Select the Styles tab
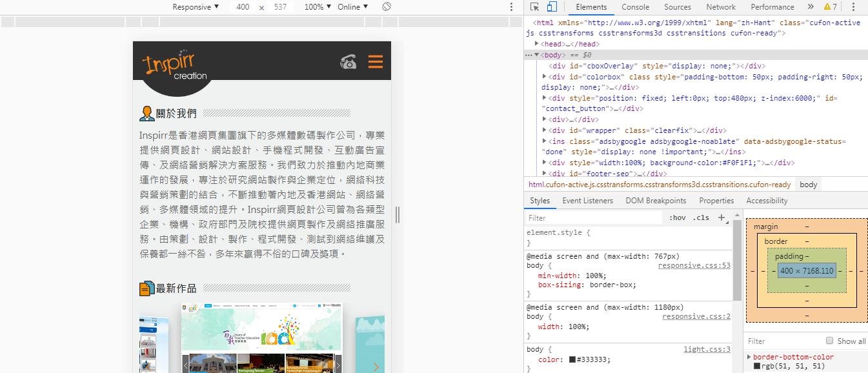The height and width of the screenshot is (373, 868). pyautogui.click(x=540, y=201)
